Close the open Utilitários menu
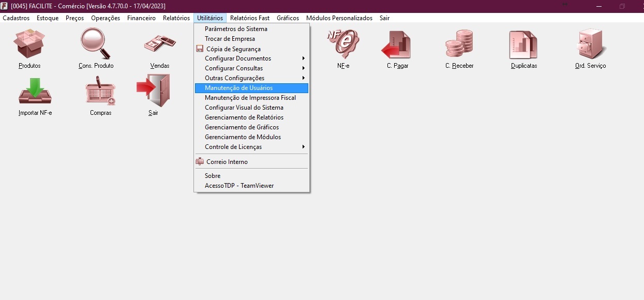This screenshot has width=644, height=300. tap(210, 18)
